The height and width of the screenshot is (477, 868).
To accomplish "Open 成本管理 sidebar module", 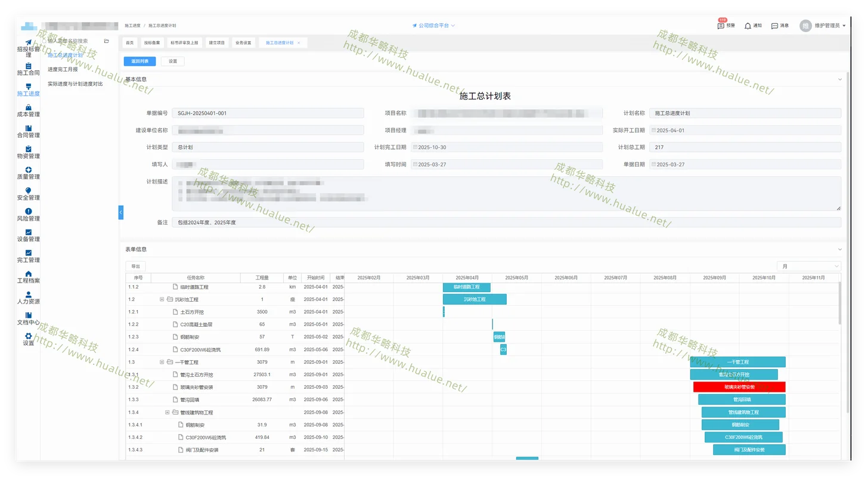I will click(28, 111).
